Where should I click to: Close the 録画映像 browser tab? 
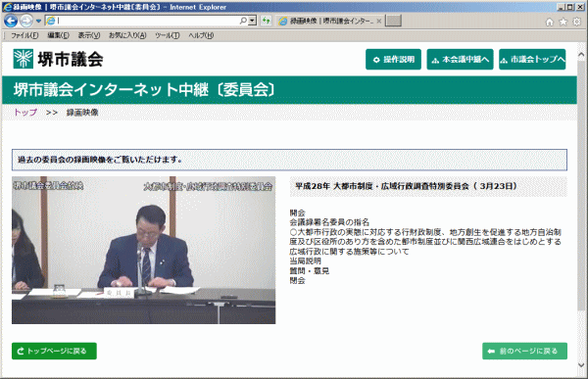pyautogui.click(x=378, y=21)
